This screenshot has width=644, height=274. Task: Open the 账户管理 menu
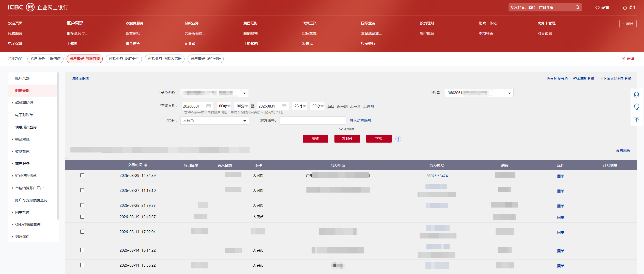click(x=75, y=23)
